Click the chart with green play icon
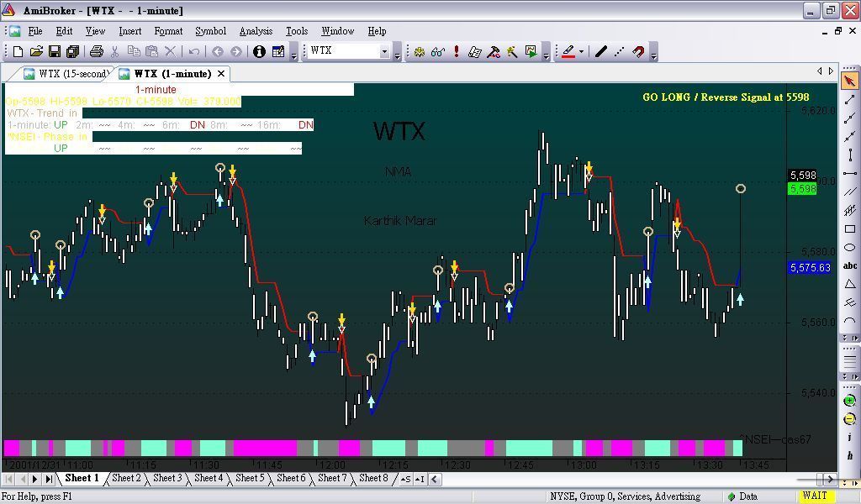Screen dimensions: 861x504 coord(531,51)
